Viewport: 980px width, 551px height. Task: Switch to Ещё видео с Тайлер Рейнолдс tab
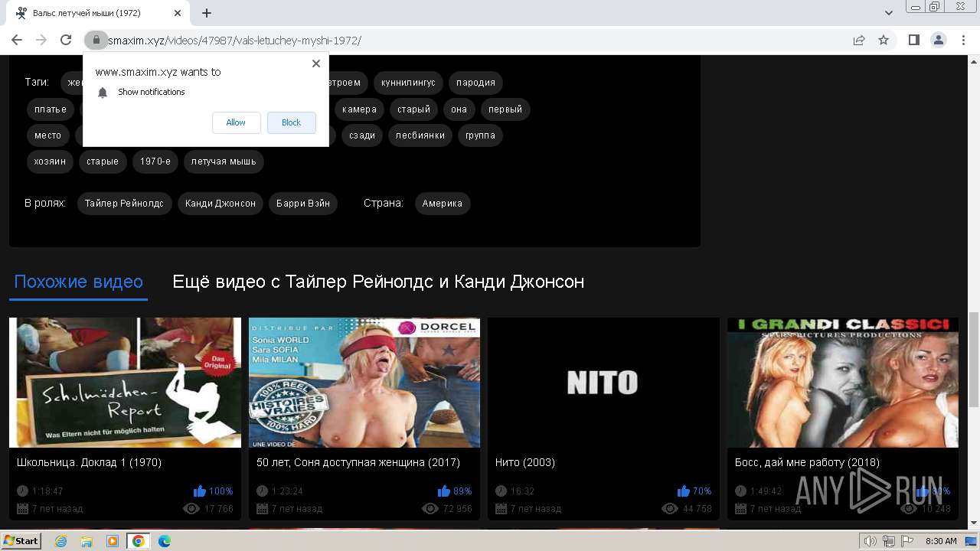point(378,282)
